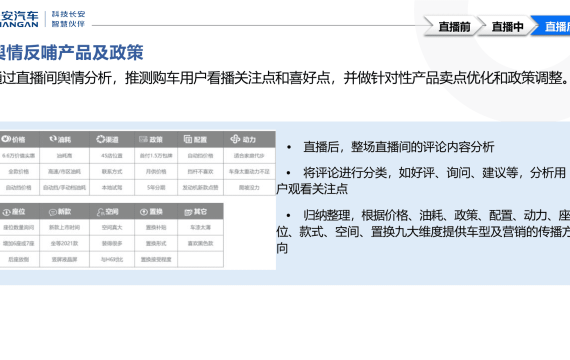The height and width of the screenshot is (360, 570).
Task: Click the 价格 column header
Action: coord(20,139)
